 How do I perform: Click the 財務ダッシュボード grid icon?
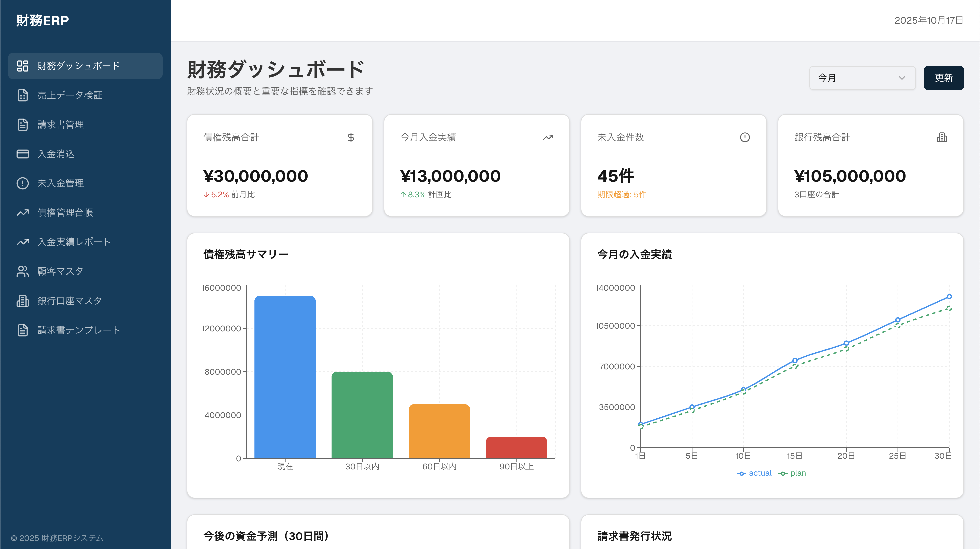[x=22, y=66]
